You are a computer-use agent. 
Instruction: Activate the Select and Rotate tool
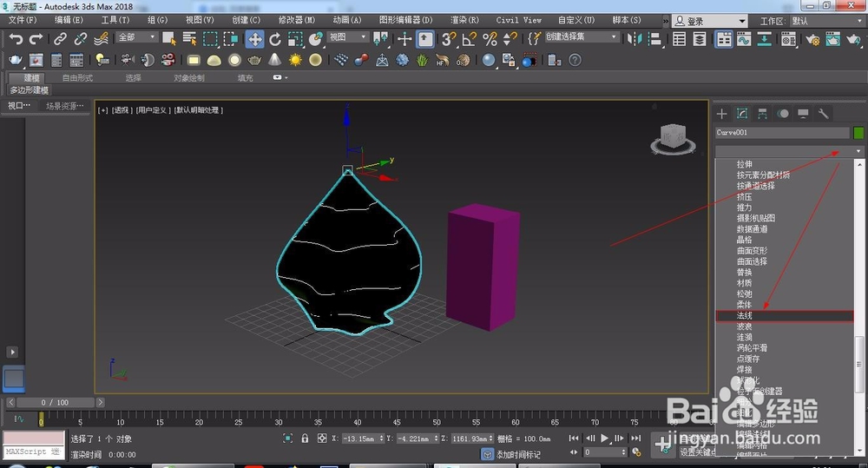pos(275,39)
